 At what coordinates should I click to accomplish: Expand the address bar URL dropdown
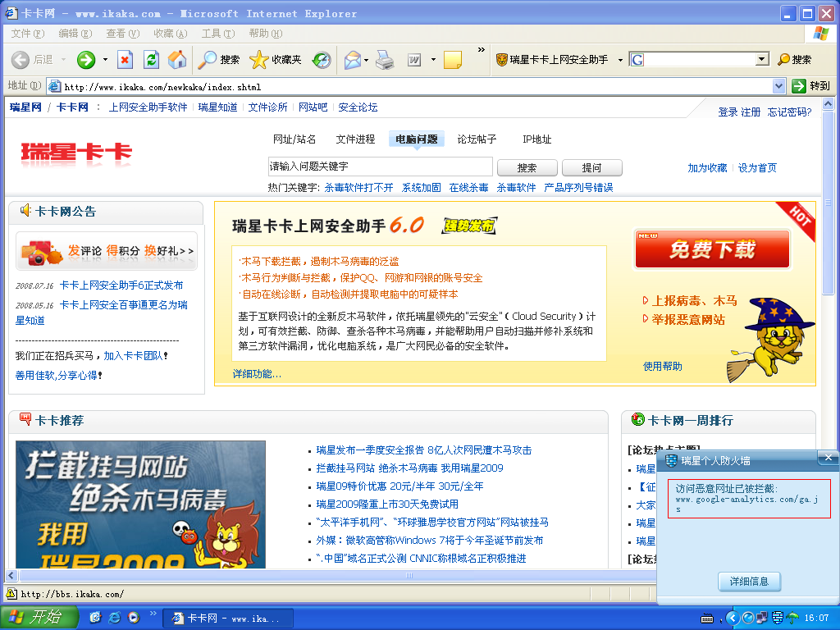(779, 86)
